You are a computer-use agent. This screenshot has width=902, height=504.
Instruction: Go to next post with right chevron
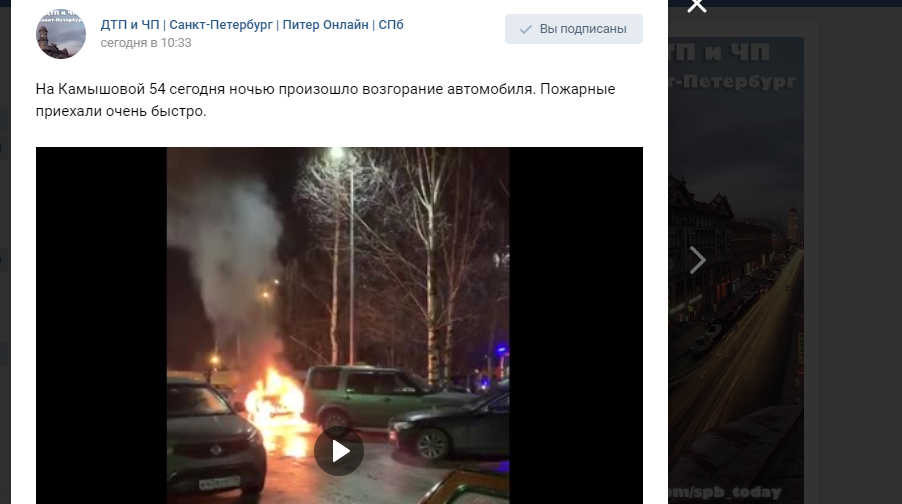point(697,260)
